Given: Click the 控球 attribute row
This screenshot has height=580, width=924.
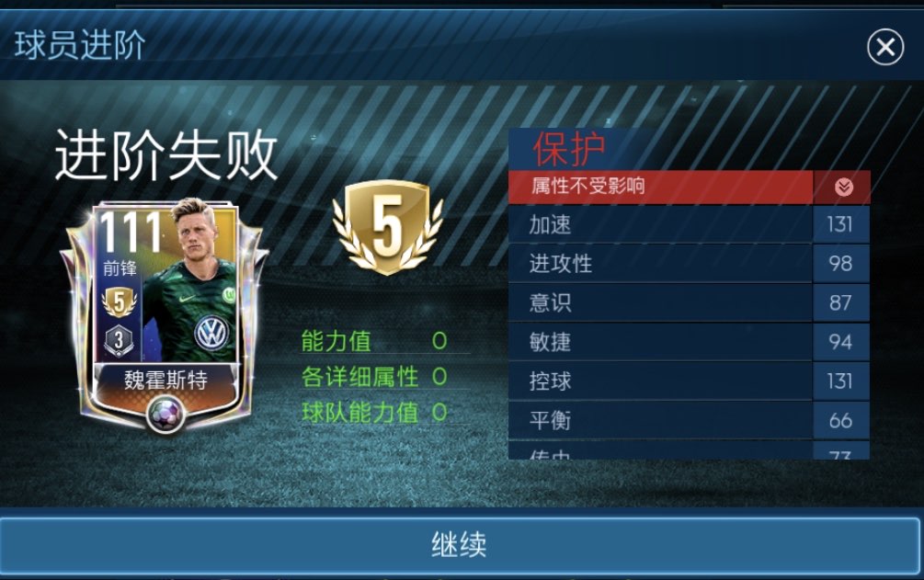Looking at the screenshot, I should (x=689, y=381).
